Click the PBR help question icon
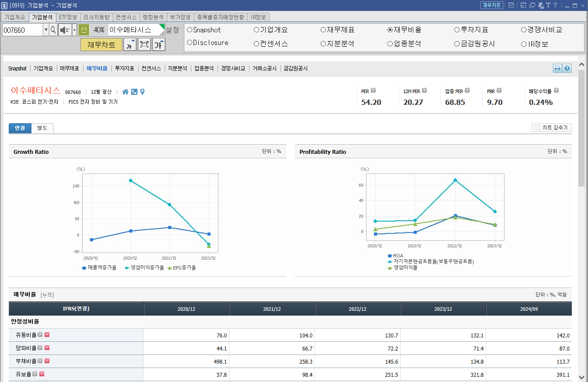This screenshot has width=588, height=382. click(x=499, y=91)
